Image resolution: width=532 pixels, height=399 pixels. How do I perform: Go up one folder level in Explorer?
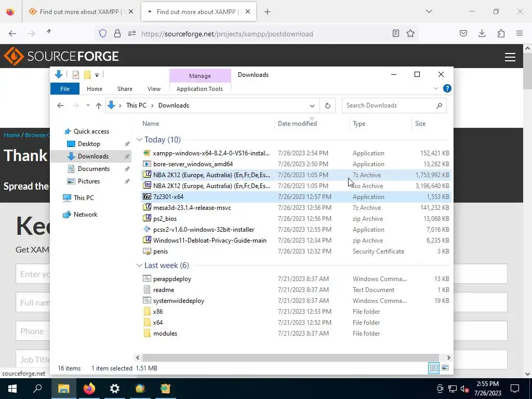(98, 105)
